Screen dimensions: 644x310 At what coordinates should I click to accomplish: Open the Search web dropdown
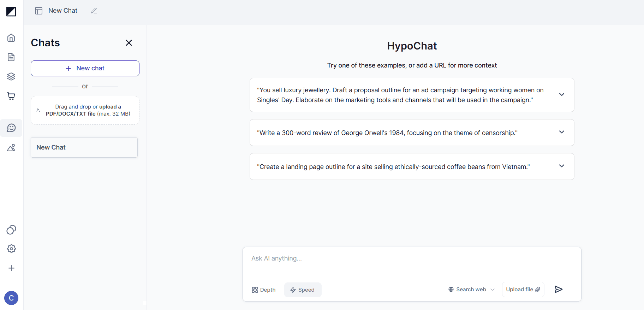click(x=471, y=289)
